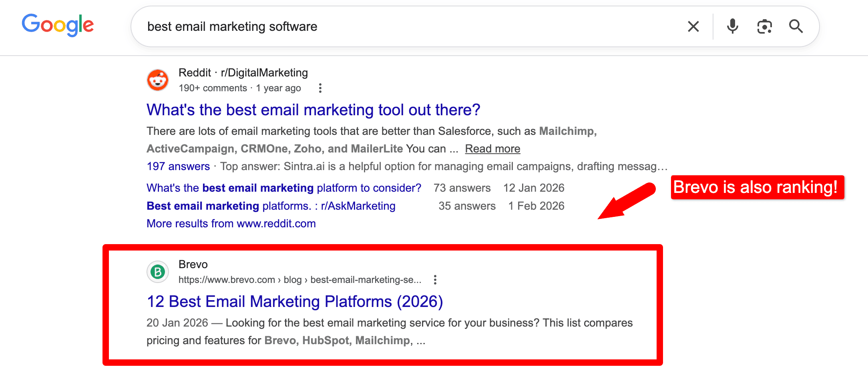The height and width of the screenshot is (377, 868).
Task: Click the magnifying glass search button
Action: pyautogui.click(x=796, y=26)
